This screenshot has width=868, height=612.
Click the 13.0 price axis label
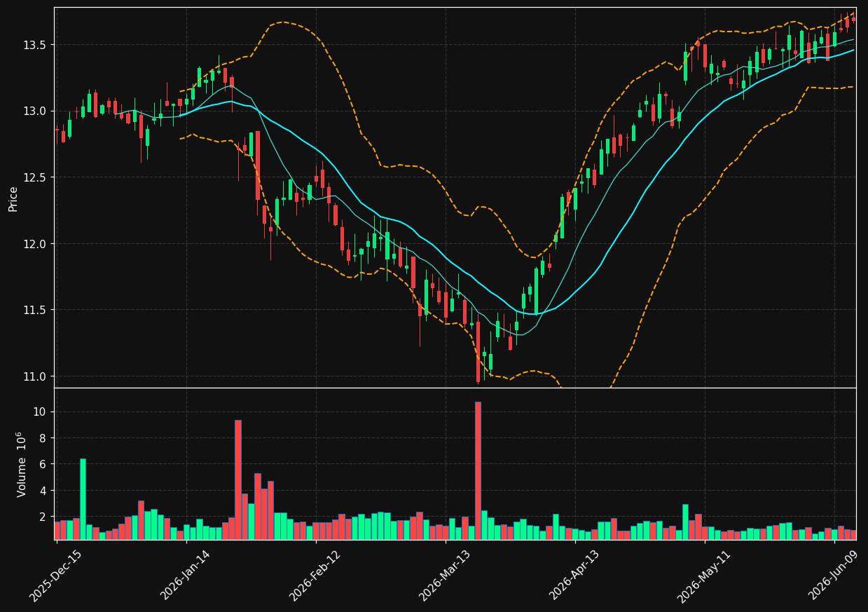pyautogui.click(x=35, y=111)
